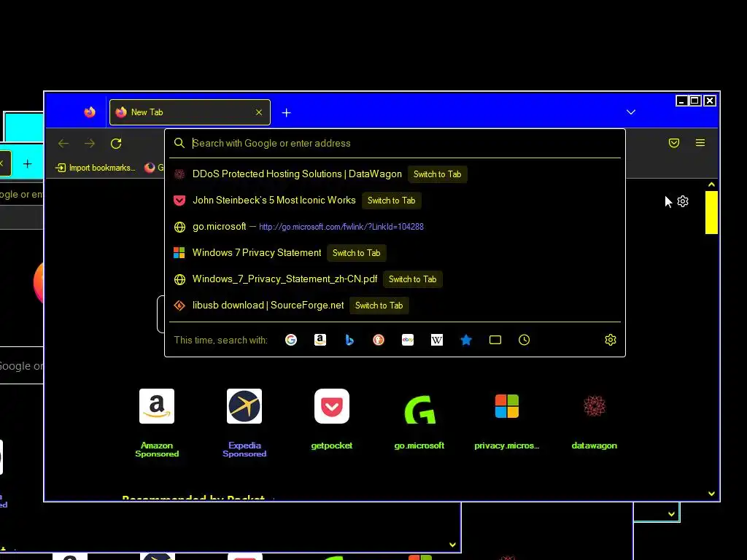747x560 pixels.
Task: Search open tabs with the tab icon
Action: pos(495,340)
